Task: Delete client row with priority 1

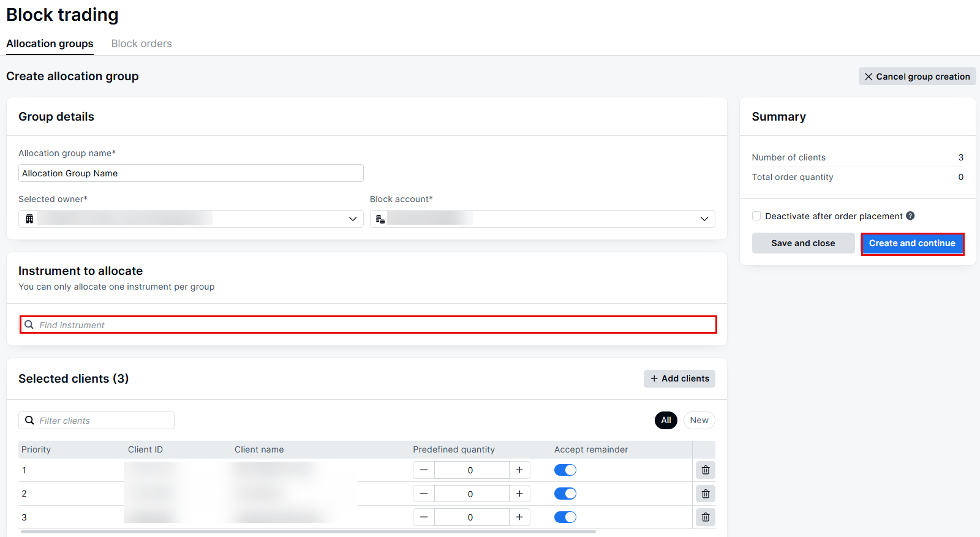Action: tap(705, 470)
